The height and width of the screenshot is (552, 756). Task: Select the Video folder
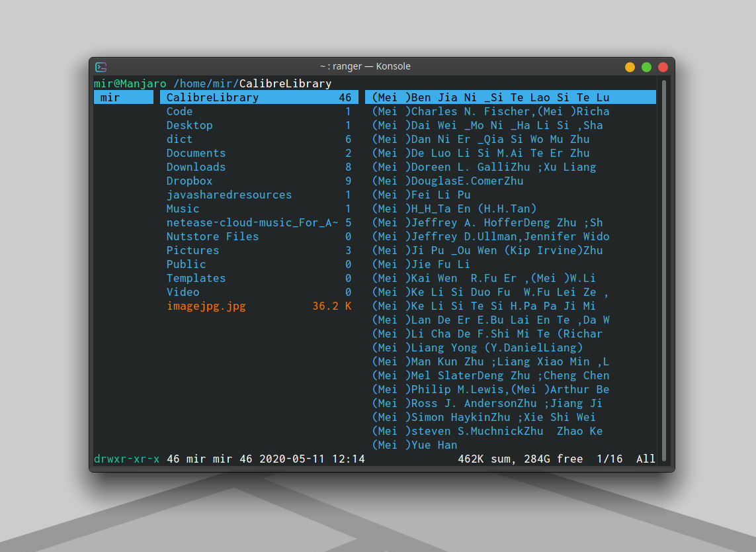pyautogui.click(x=259, y=292)
